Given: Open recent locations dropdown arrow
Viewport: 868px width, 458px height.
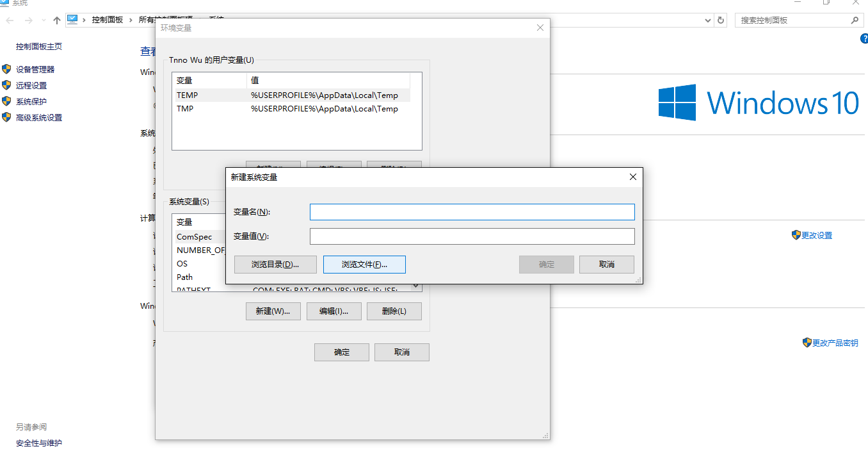Looking at the screenshot, I should coord(44,20).
